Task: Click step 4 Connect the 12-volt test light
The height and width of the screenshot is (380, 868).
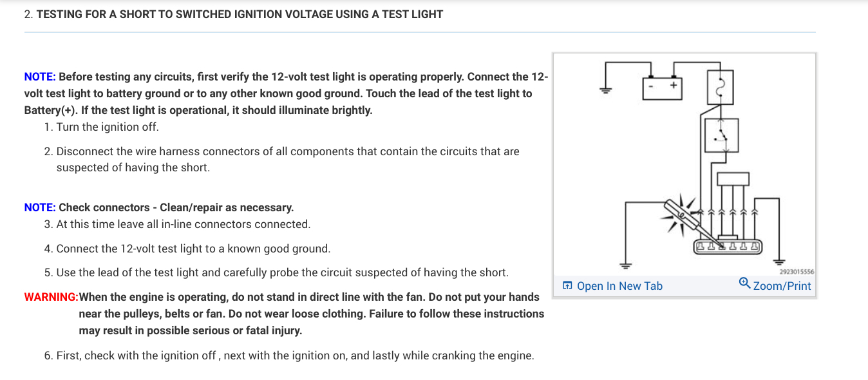Action: pos(193,249)
